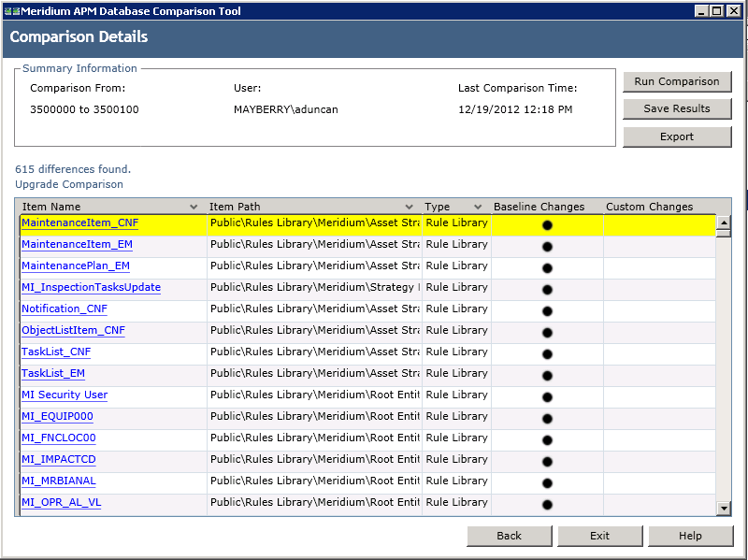This screenshot has height=560, width=748.
Task: Click the 'MAYBERRY\aduncan' user value
Action: 286,109
